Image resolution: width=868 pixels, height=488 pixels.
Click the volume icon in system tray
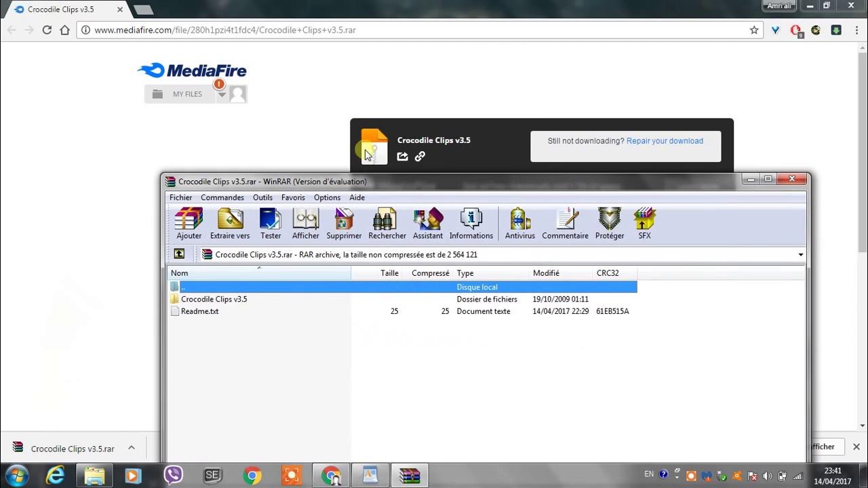click(x=768, y=476)
